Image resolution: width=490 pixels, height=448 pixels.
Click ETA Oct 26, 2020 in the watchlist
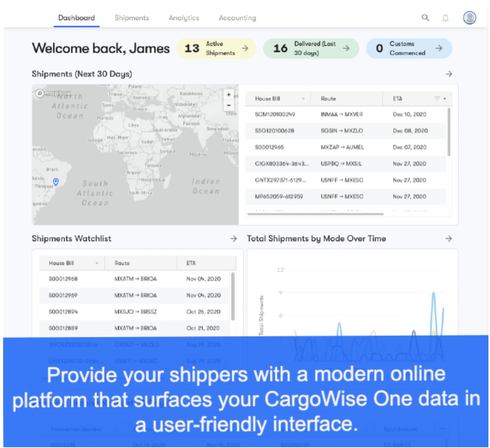[203, 312]
